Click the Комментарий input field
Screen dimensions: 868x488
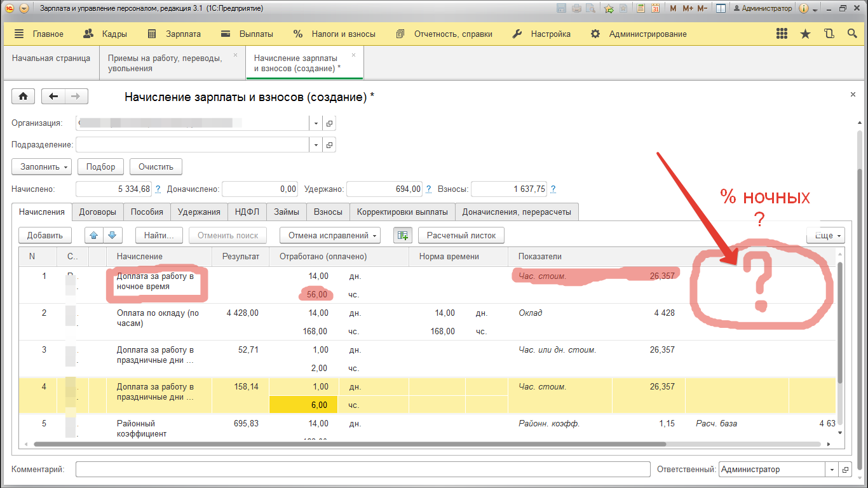point(362,470)
